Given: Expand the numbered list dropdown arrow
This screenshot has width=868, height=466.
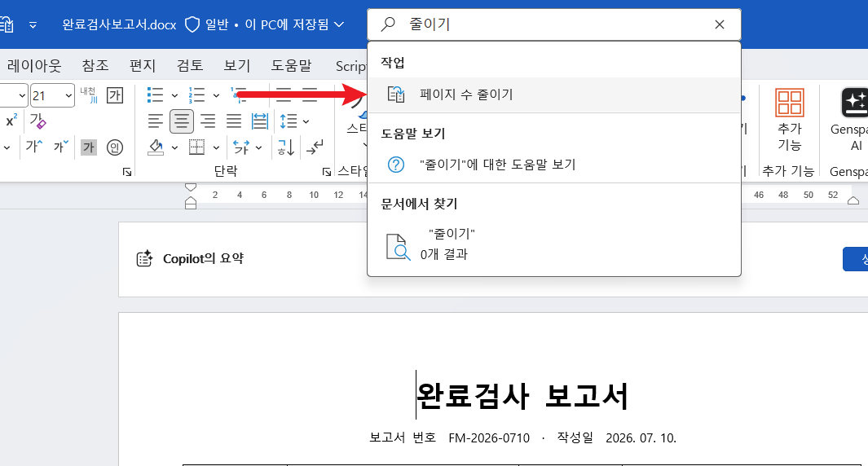Looking at the screenshot, I should point(217,96).
